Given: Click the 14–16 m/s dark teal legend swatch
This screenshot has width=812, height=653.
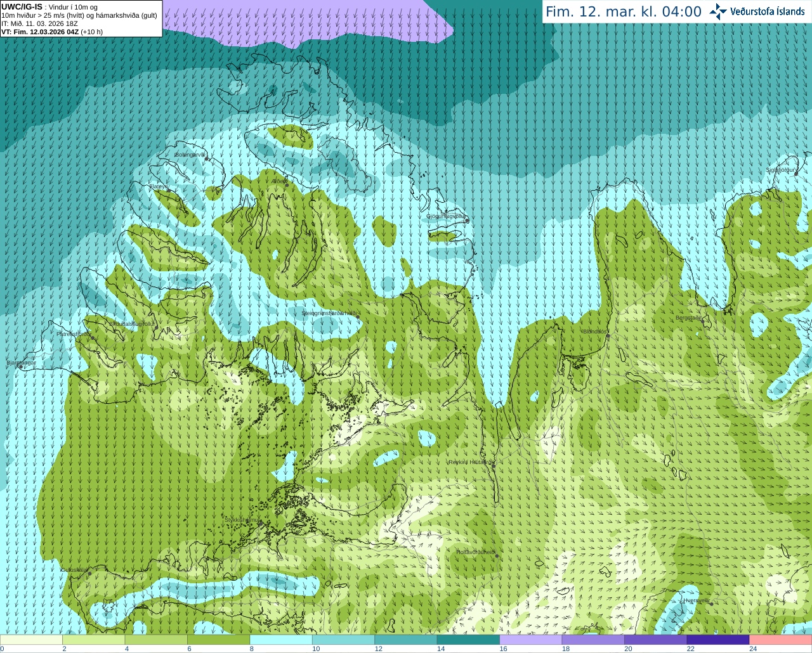Looking at the screenshot, I should click(x=468, y=640).
